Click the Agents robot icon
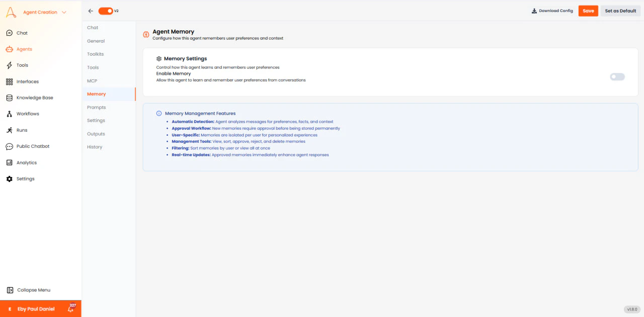Image resolution: width=644 pixels, height=317 pixels. click(10, 49)
